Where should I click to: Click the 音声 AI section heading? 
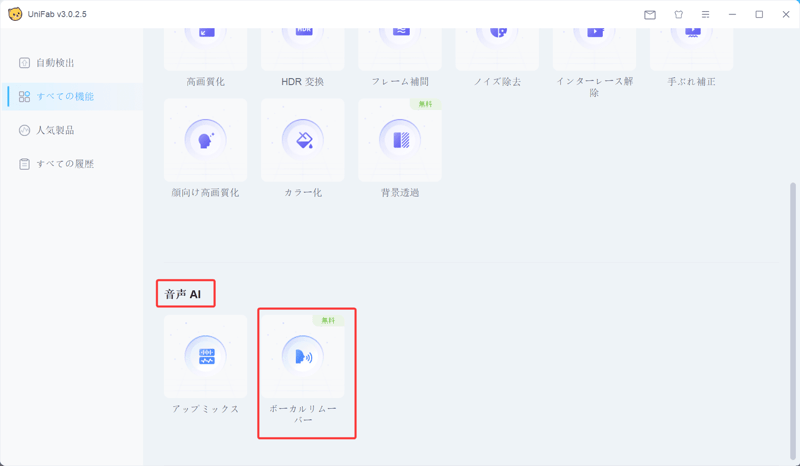pyautogui.click(x=183, y=295)
